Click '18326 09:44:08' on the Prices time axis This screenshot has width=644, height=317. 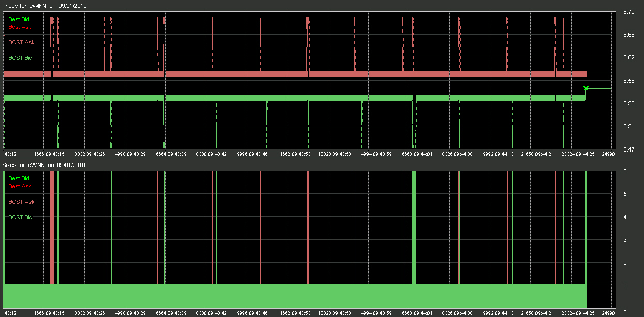[456, 154]
